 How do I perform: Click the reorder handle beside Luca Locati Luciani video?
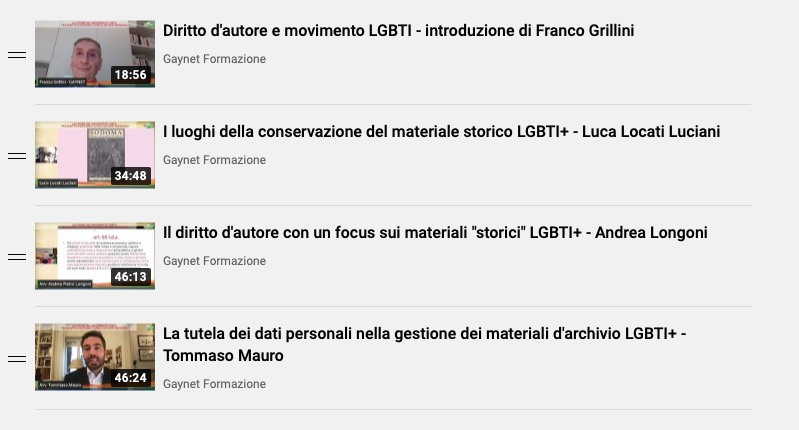pyautogui.click(x=17, y=156)
